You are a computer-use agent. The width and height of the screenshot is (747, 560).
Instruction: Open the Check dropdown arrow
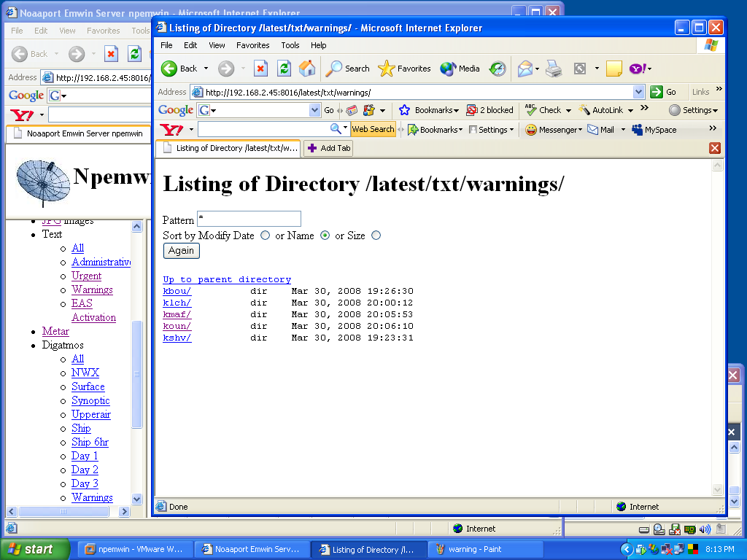point(568,111)
